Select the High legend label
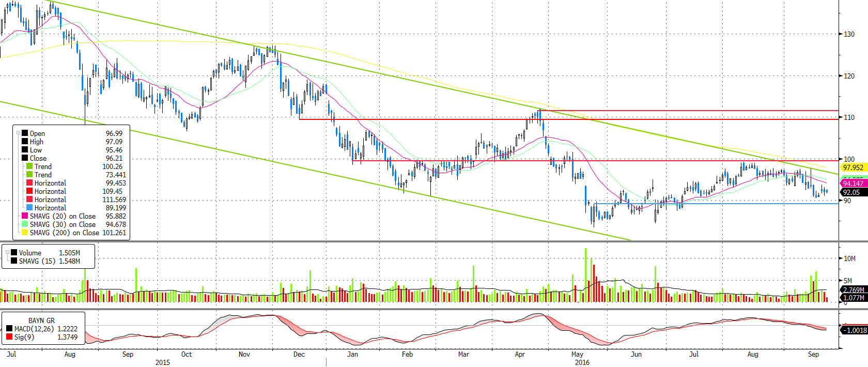 (x=37, y=142)
